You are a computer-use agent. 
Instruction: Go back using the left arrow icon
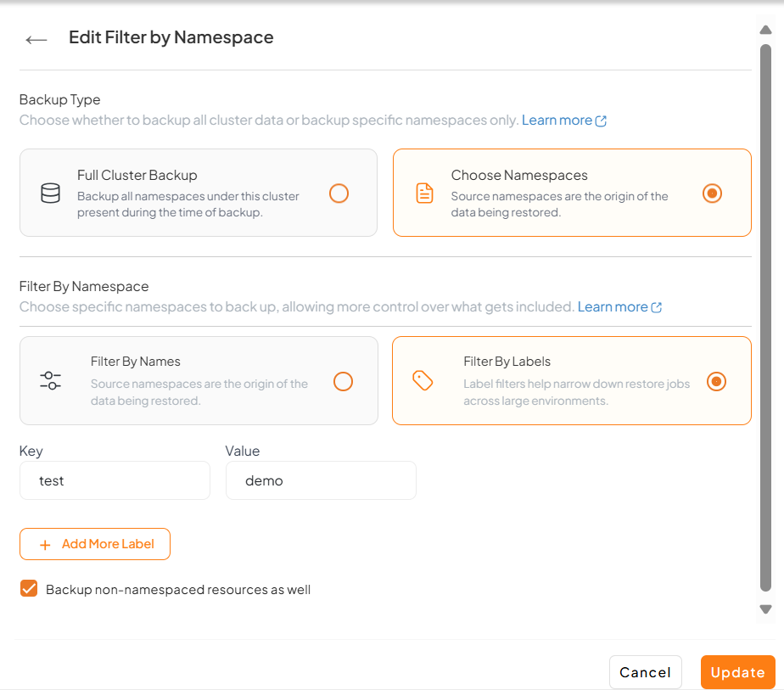tap(36, 40)
